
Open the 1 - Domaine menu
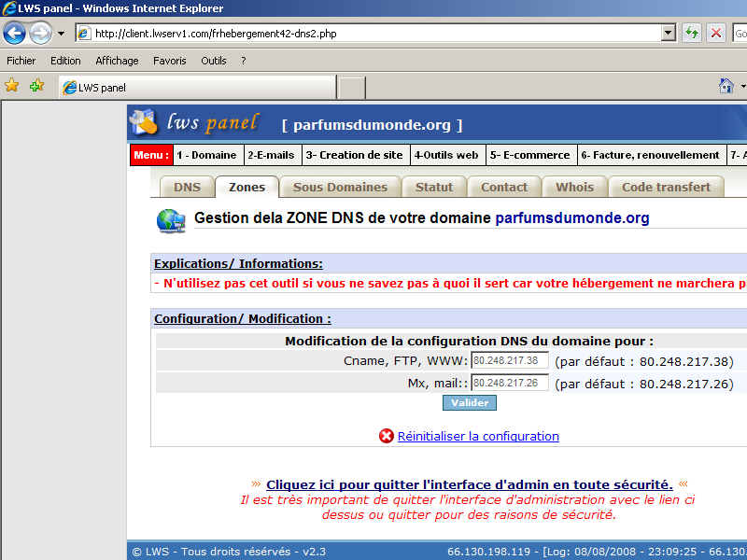click(x=206, y=155)
